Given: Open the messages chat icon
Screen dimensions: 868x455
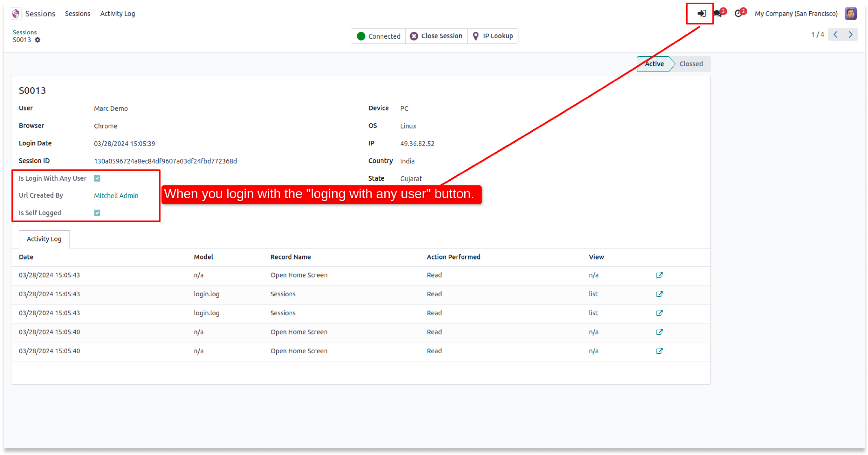Looking at the screenshot, I should coord(718,13).
